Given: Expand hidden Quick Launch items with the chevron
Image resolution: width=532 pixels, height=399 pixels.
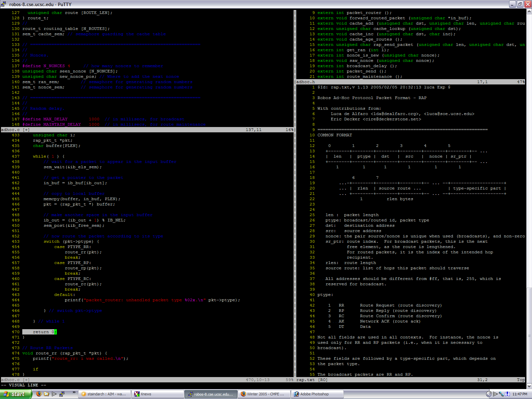Looking at the screenshot, I should 74,393.
